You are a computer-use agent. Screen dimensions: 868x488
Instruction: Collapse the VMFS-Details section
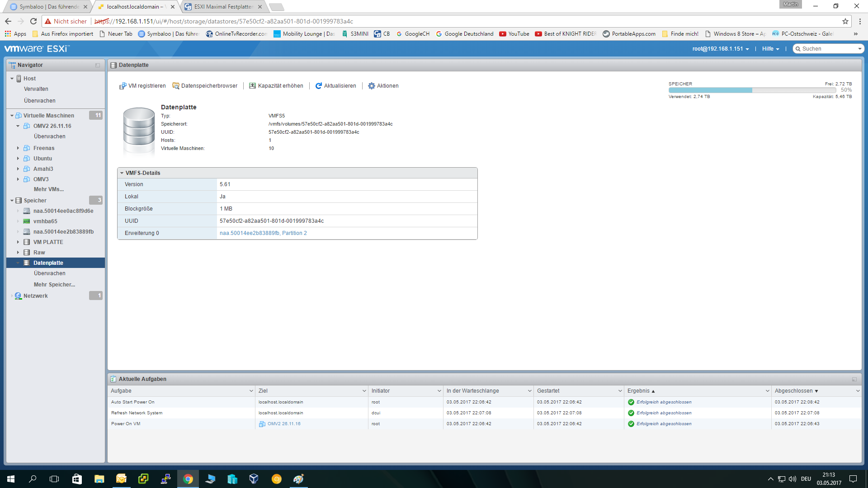point(122,173)
